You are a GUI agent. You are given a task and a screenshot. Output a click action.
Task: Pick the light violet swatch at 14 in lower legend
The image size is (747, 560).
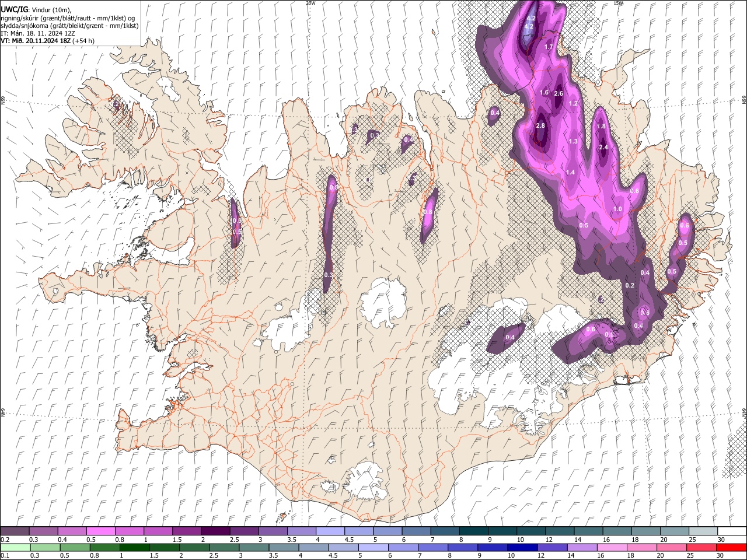tap(581, 548)
